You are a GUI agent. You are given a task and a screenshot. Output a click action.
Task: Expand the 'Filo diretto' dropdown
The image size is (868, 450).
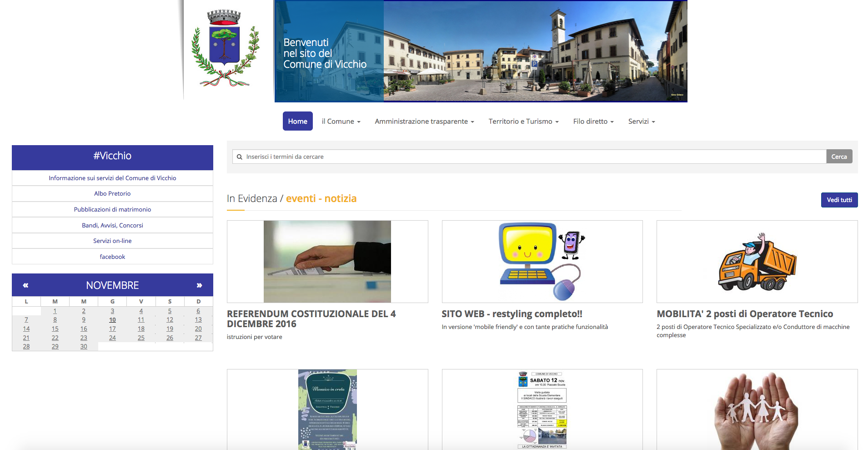click(x=593, y=121)
